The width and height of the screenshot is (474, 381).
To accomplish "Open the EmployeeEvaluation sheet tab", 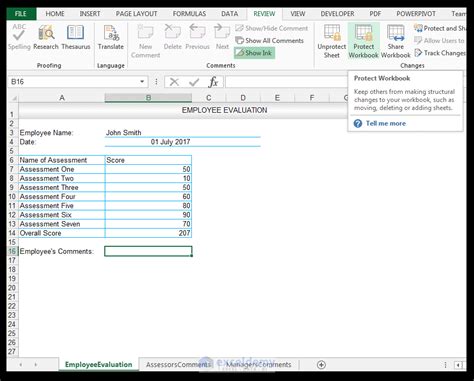I will click(x=98, y=365).
